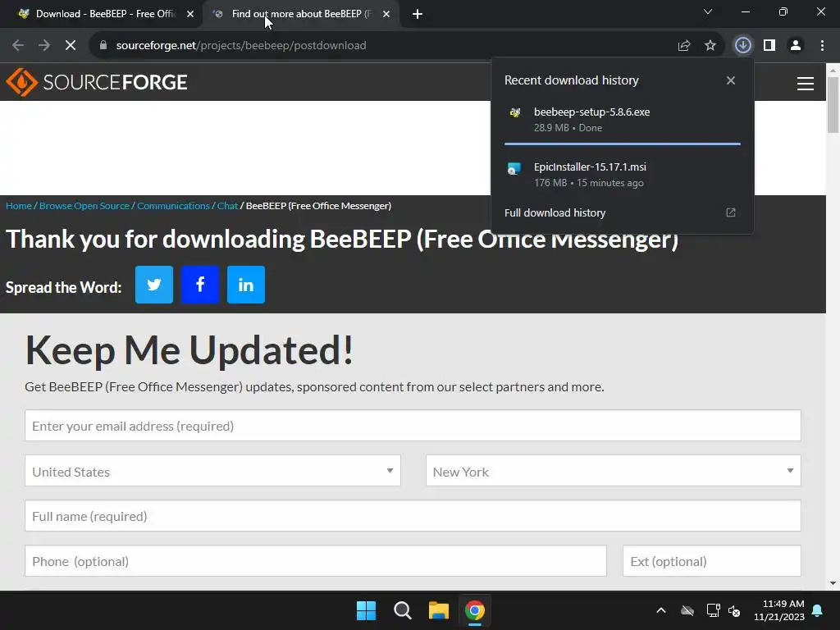The width and height of the screenshot is (840, 630).
Task: Expand the New York state dropdown
Action: tap(613, 471)
